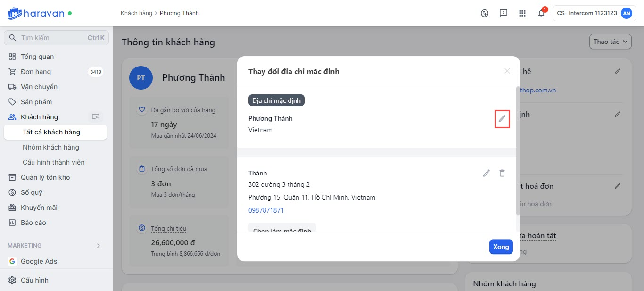Click the AN user avatar

coord(627,13)
